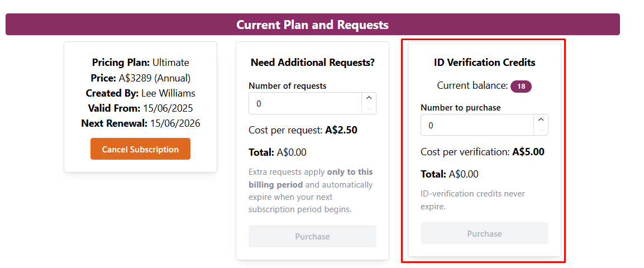Decrease the number of requests with down arrow
644x268 pixels.
(x=369, y=109)
